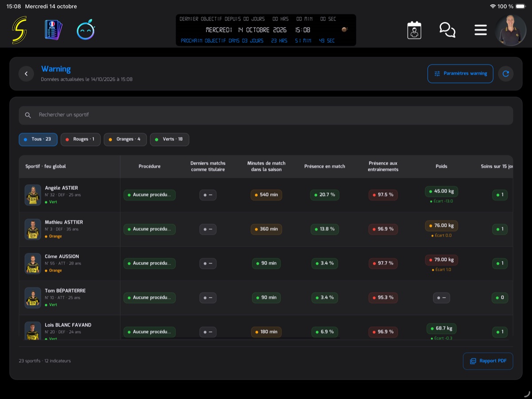532x399 pixels.
Task: Select the name Mathieu ASTTIER
Action: [x=64, y=222]
